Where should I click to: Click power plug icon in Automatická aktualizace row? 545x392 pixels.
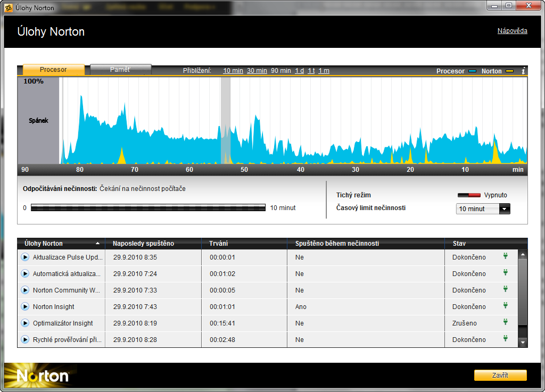(x=506, y=272)
